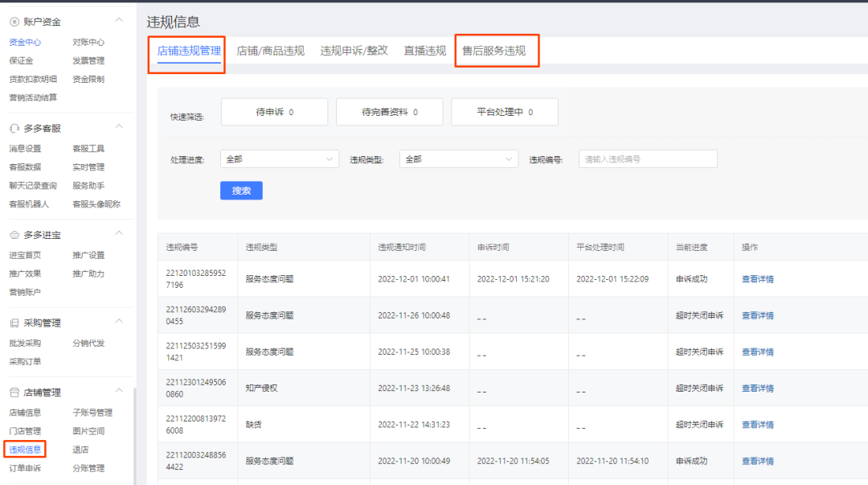Switch to the 直播违规 tab
Viewport: 868px width, 485px height.
click(424, 51)
